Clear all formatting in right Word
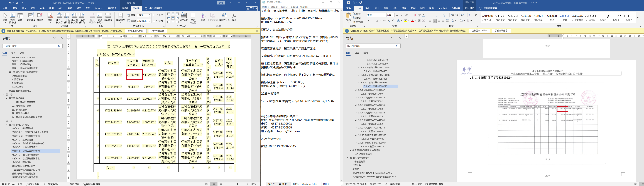The width and height of the screenshot is (644, 186). pyautogui.click(x=415, y=15)
